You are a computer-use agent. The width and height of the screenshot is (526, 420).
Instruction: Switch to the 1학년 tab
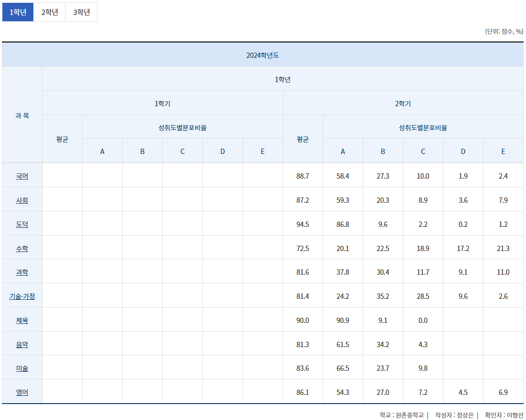(x=18, y=12)
